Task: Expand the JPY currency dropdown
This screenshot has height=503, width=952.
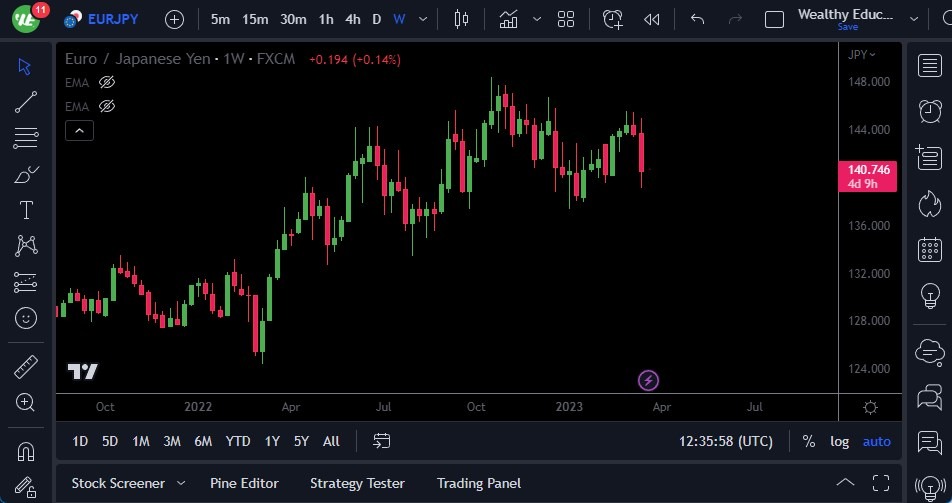Action: 861,55
